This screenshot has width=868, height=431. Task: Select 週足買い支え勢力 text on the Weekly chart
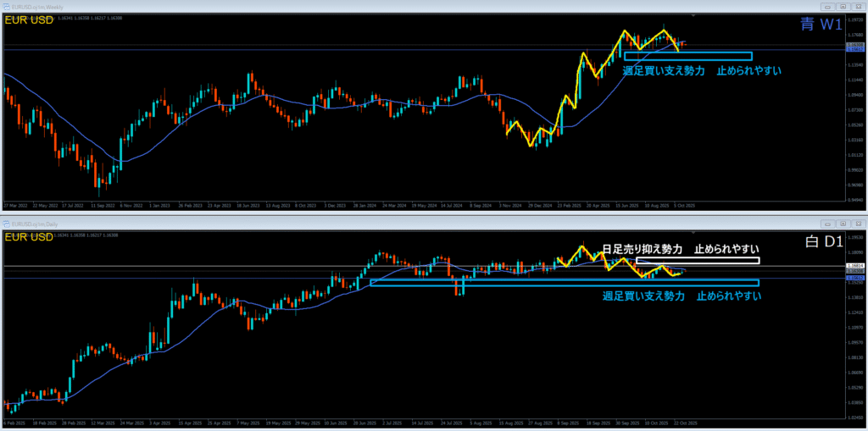[x=663, y=71]
